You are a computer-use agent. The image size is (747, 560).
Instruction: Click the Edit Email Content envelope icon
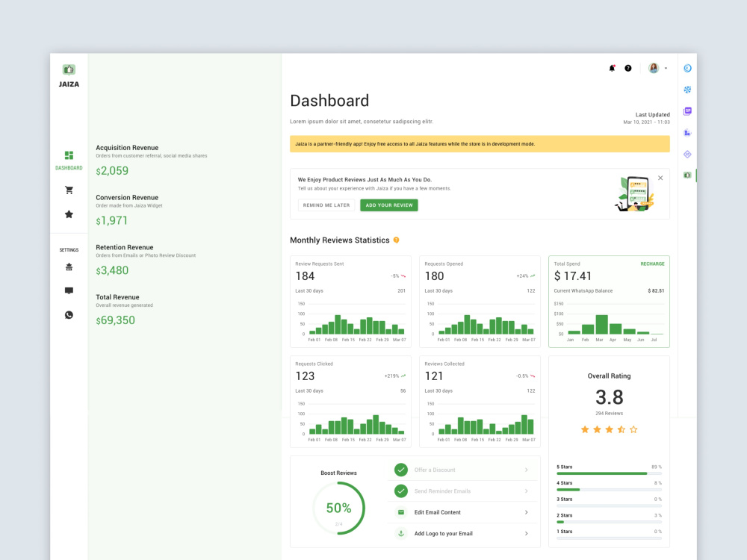click(401, 512)
